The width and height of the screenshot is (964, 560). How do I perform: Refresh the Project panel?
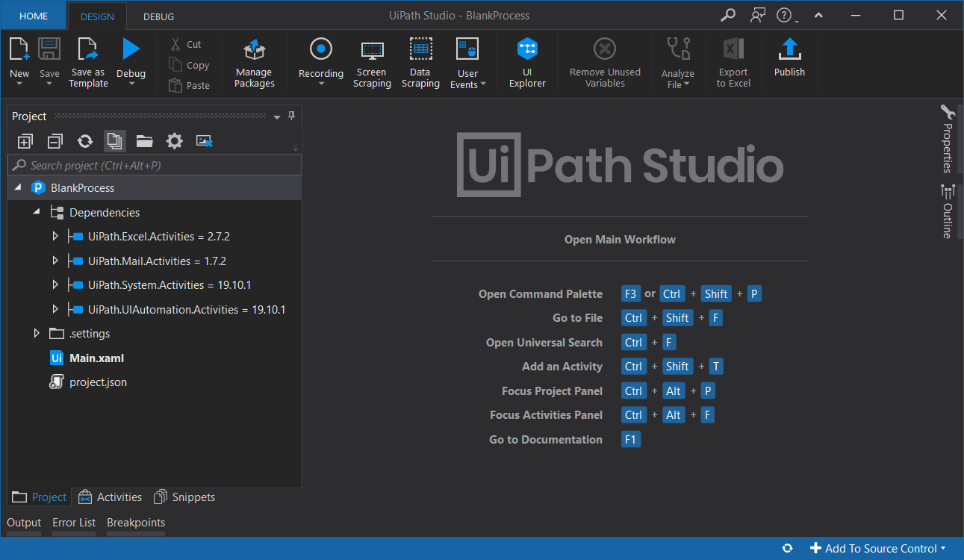tap(85, 141)
